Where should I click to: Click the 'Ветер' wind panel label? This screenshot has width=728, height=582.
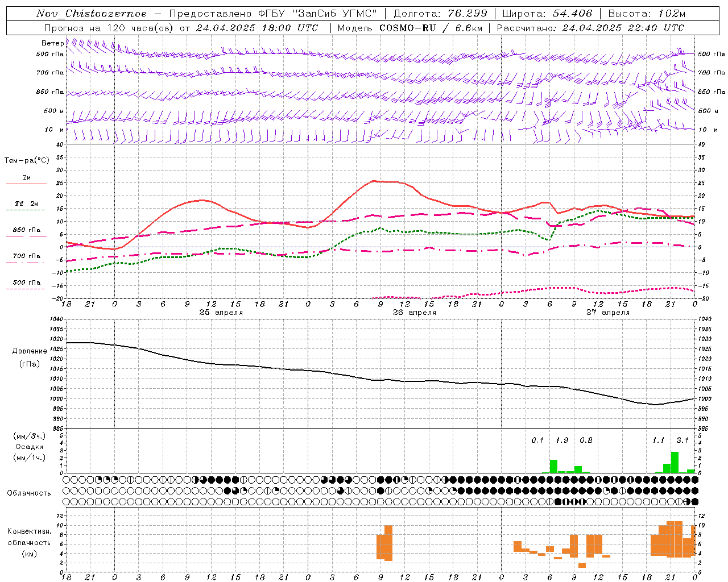click(x=53, y=43)
